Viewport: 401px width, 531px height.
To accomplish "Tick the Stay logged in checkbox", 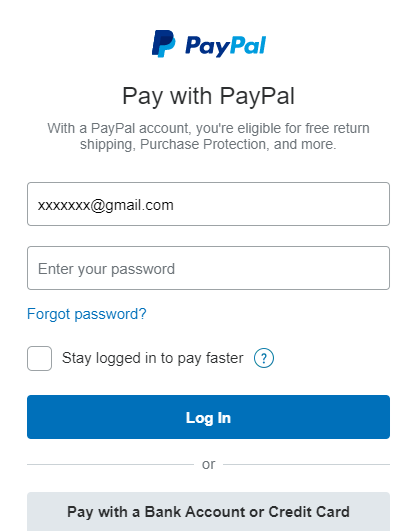I will click(40, 358).
